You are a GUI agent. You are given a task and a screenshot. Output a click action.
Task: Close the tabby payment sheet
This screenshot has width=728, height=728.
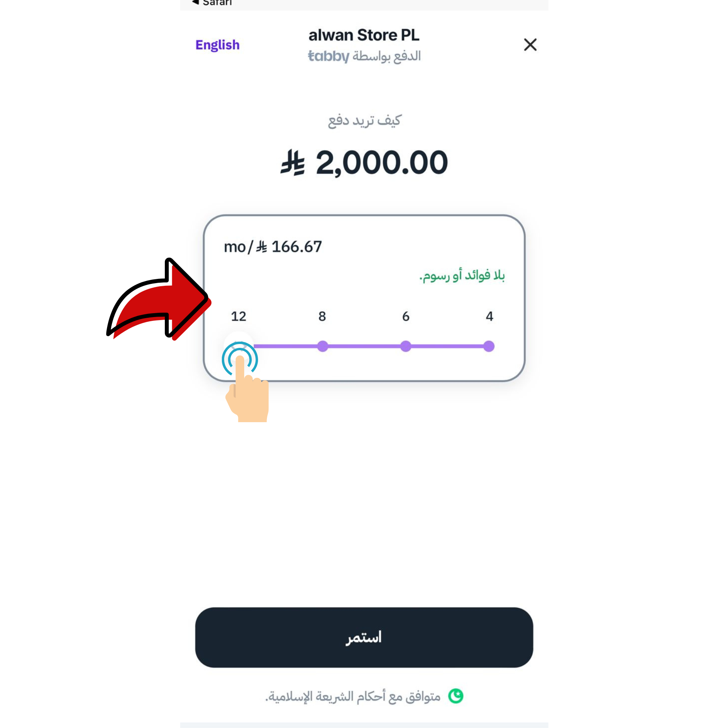[530, 45]
